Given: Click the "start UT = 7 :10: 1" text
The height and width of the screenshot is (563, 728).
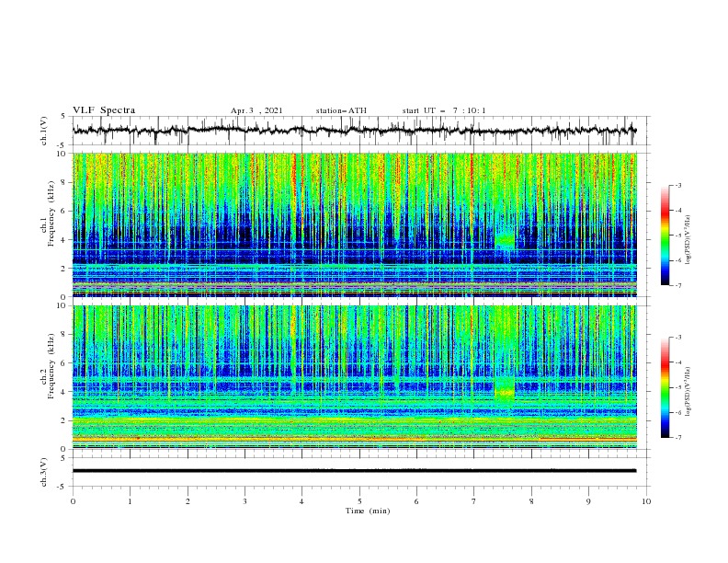Looking at the screenshot, I should [444, 110].
